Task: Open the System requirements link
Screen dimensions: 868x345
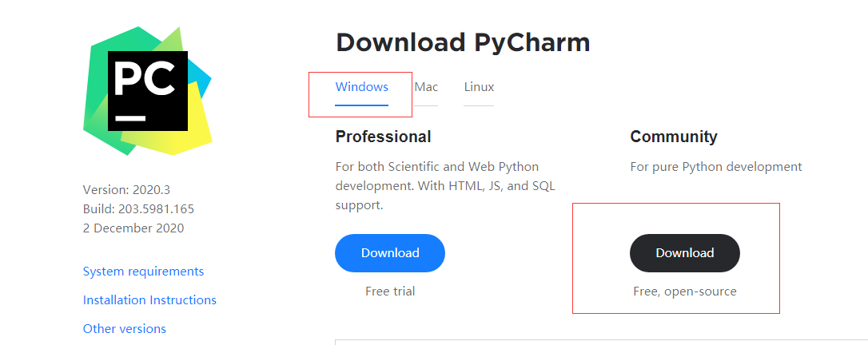Action: 143,272
